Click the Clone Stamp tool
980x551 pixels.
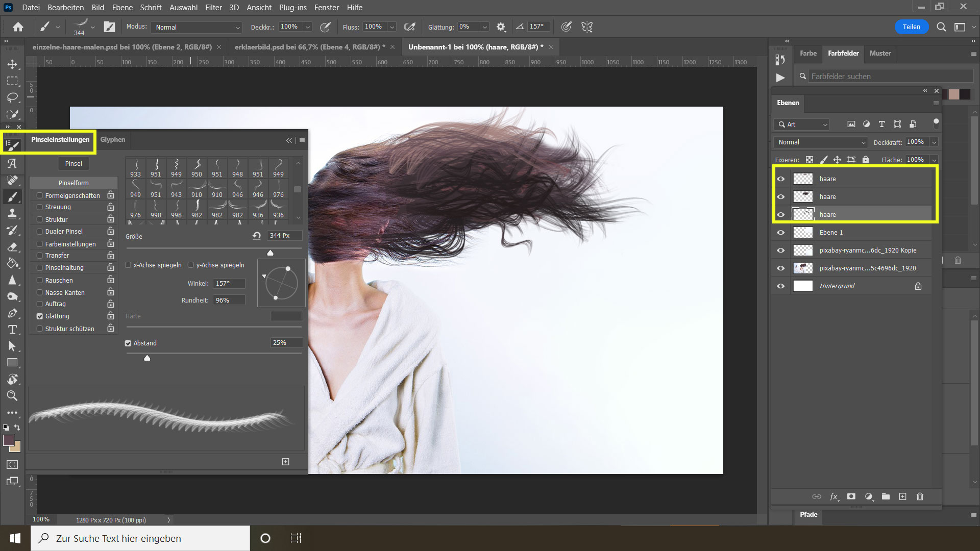(12, 214)
